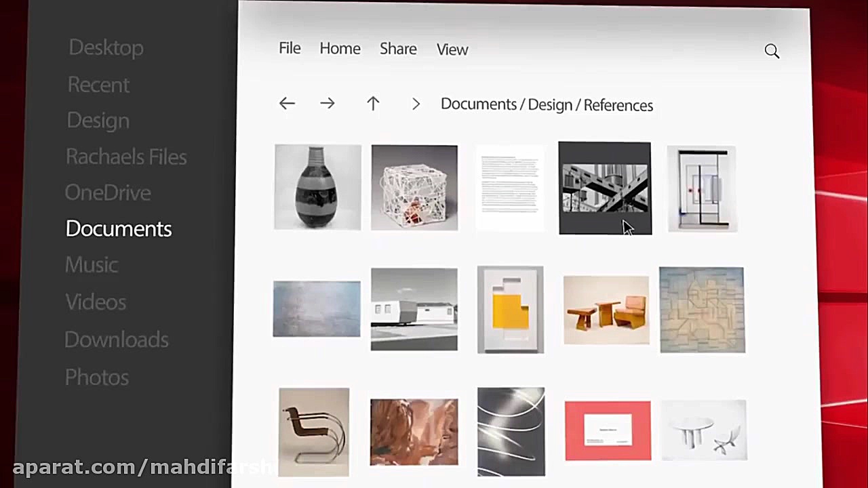Open Design in the sidebar
This screenshot has width=868, height=488.
(98, 121)
